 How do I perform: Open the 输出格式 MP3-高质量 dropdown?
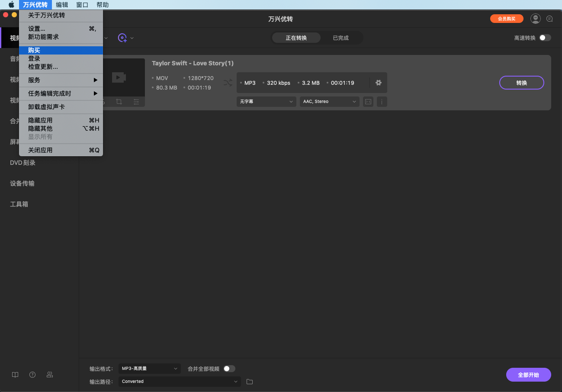click(x=149, y=369)
